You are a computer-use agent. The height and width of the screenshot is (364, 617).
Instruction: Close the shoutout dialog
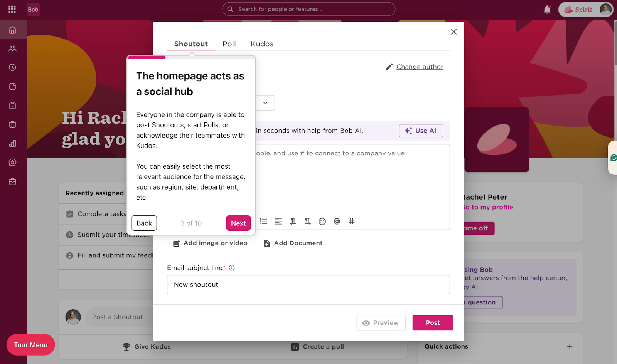click(454, 32)
